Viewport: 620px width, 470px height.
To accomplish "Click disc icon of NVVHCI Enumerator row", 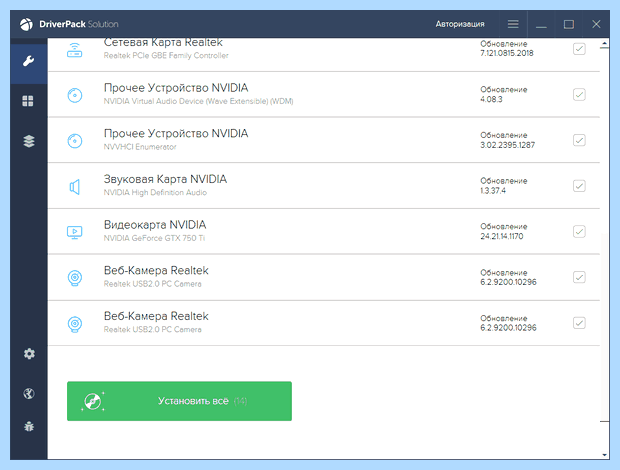I will click(x=75, y=141).
